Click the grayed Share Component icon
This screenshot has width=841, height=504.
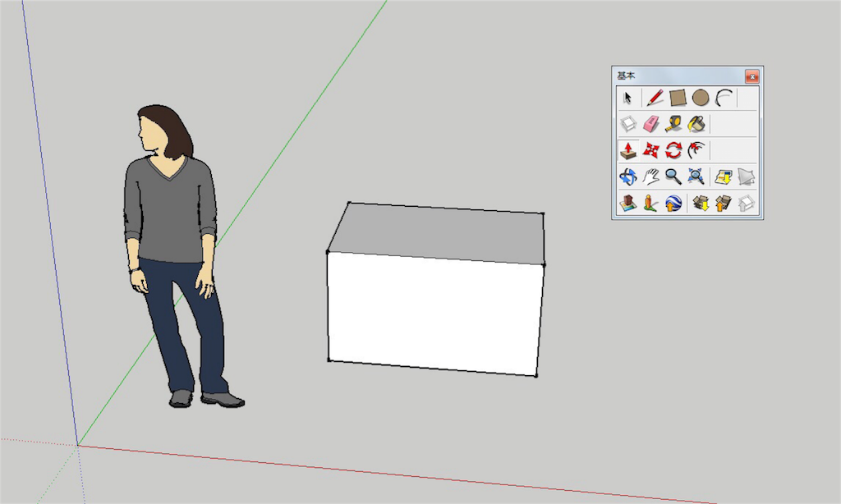(746, 204)
